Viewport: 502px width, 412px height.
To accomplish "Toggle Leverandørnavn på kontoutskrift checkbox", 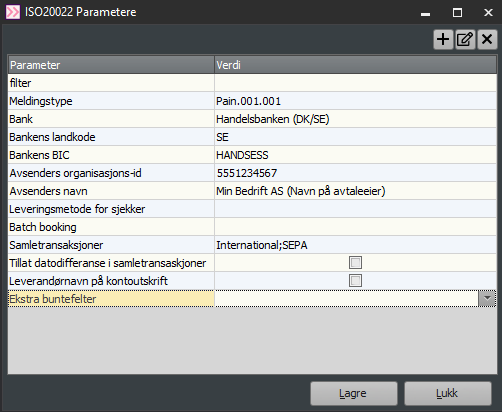I will click(x=355, y=281).
